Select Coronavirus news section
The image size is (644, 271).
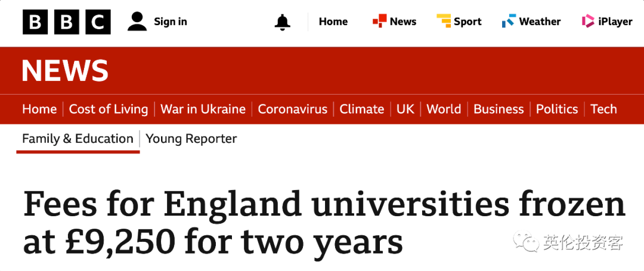[x=292, y=109]
